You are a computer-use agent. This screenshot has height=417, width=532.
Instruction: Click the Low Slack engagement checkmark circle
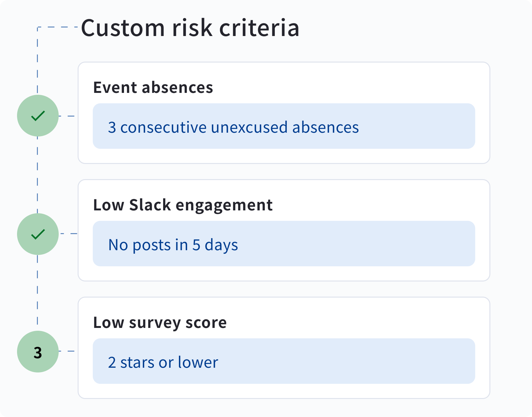click(x=38, y=234)
